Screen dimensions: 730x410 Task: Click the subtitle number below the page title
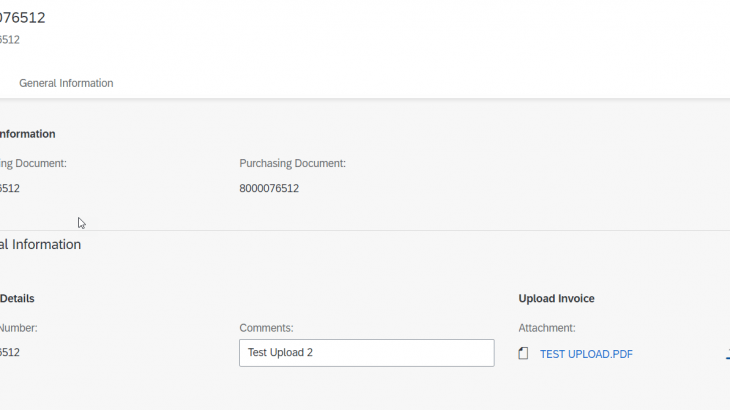(x=10, y=40)
